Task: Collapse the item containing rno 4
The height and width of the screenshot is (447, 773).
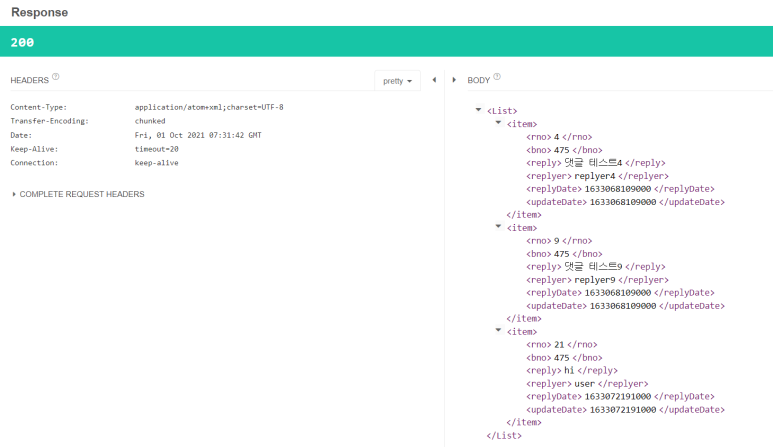Action: 498,123
